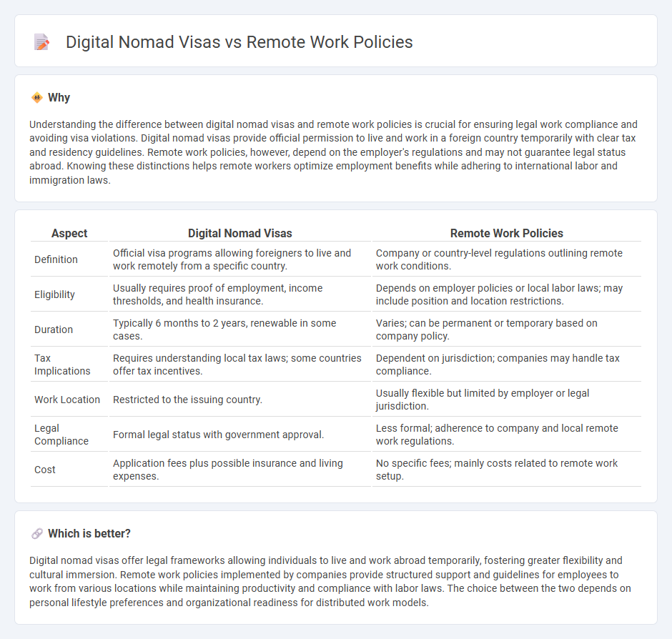Screen dimensions: 672x639
Task: Select the Work Location row label
Action: [67, 400]
